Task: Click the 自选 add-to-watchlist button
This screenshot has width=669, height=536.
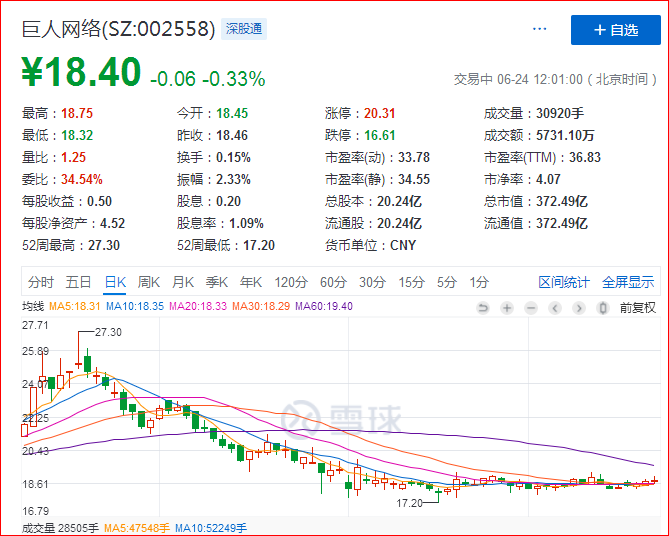Action: coord(615,30)
